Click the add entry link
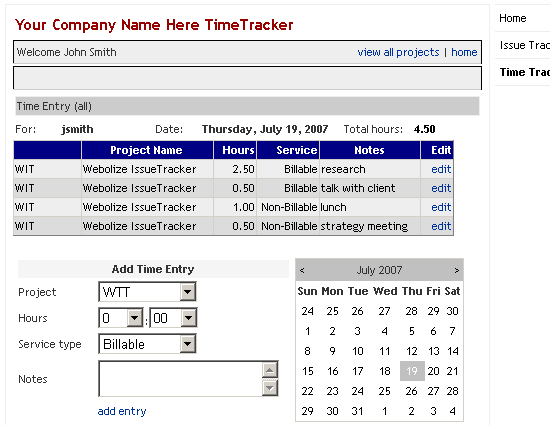 tap(122, 411)
